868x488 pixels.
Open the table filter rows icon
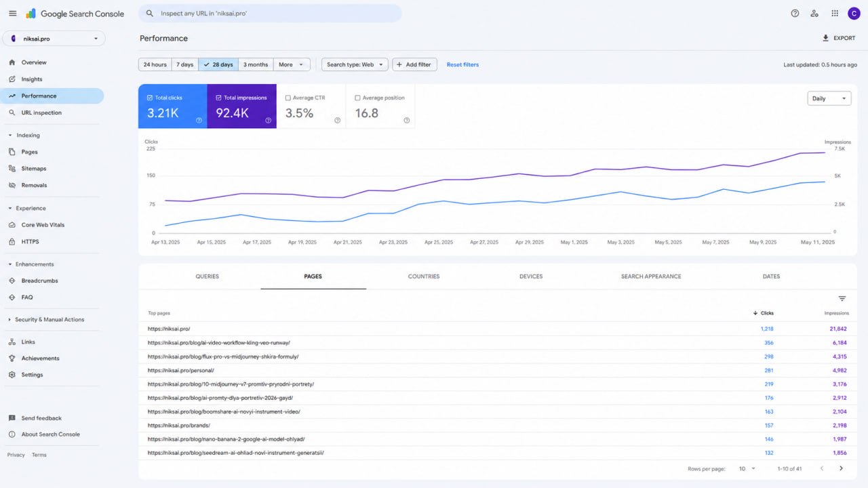[x=842, y=298]
